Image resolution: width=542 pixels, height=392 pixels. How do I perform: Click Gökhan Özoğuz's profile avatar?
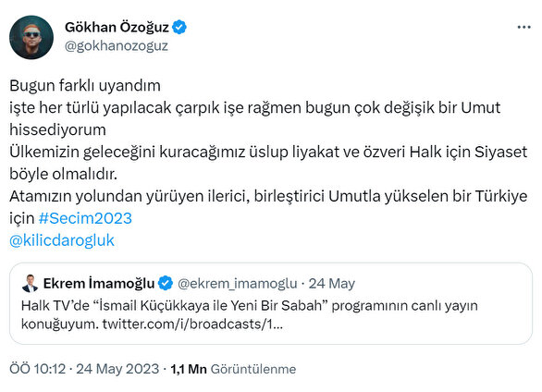[x=31, y=37]
